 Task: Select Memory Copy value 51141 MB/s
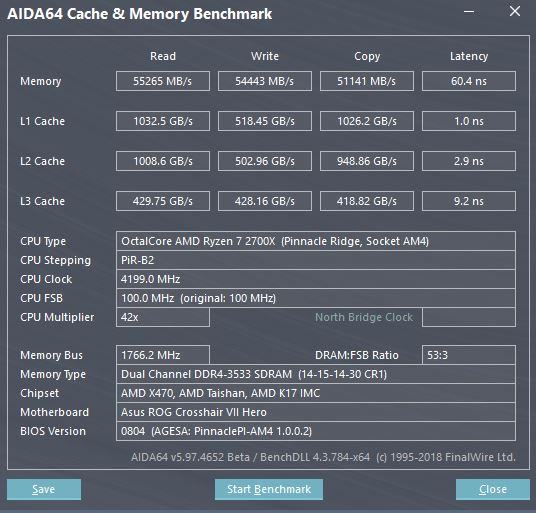(x=367, y=81)
